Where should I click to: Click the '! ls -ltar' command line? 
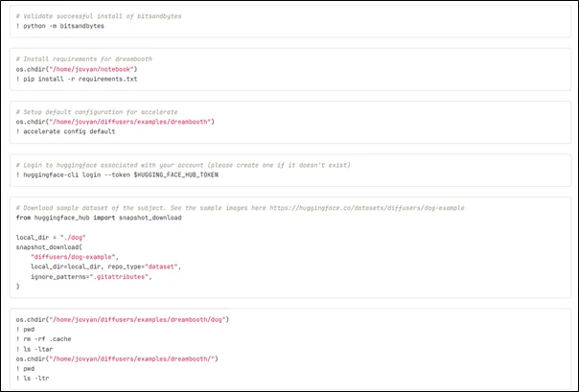pos(38,348)
